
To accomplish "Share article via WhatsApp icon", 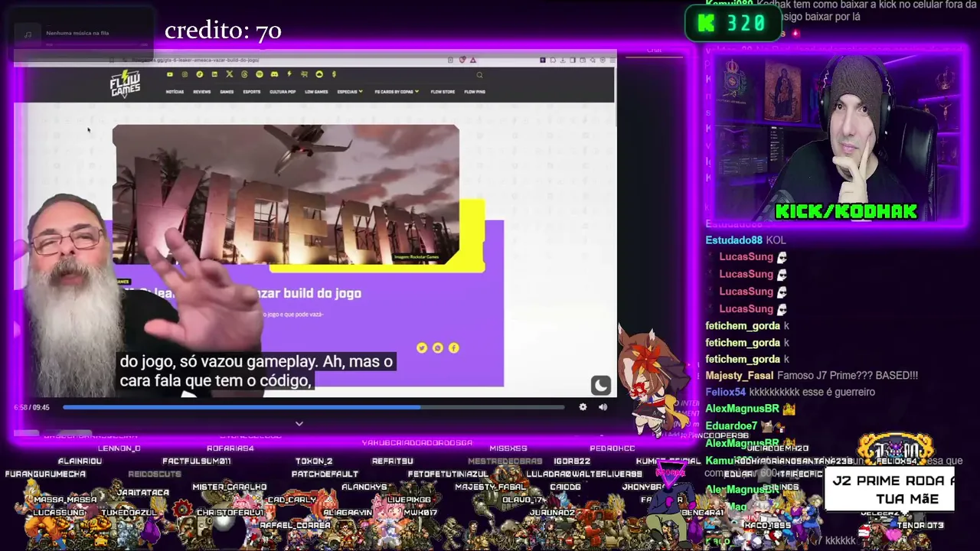I will pos(437,348).
